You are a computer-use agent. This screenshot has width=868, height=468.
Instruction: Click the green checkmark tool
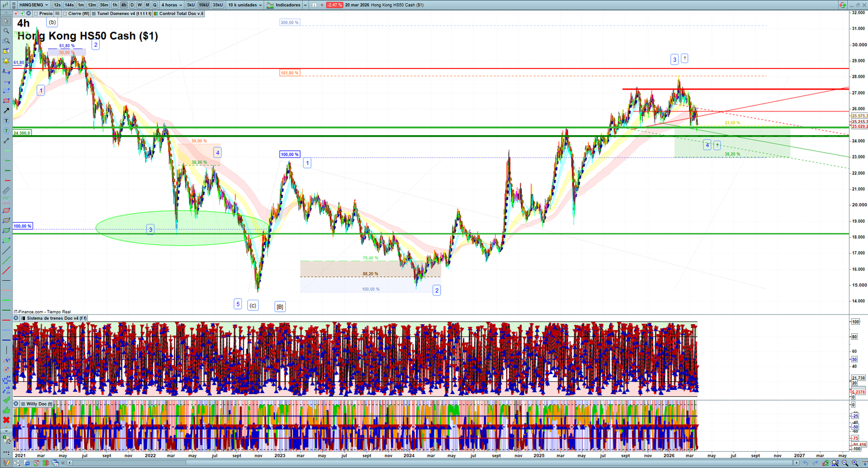[x=6, y=400]
